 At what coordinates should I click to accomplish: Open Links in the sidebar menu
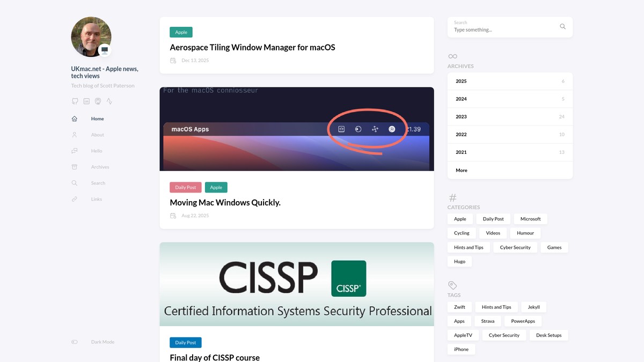(x=97, y=199)
